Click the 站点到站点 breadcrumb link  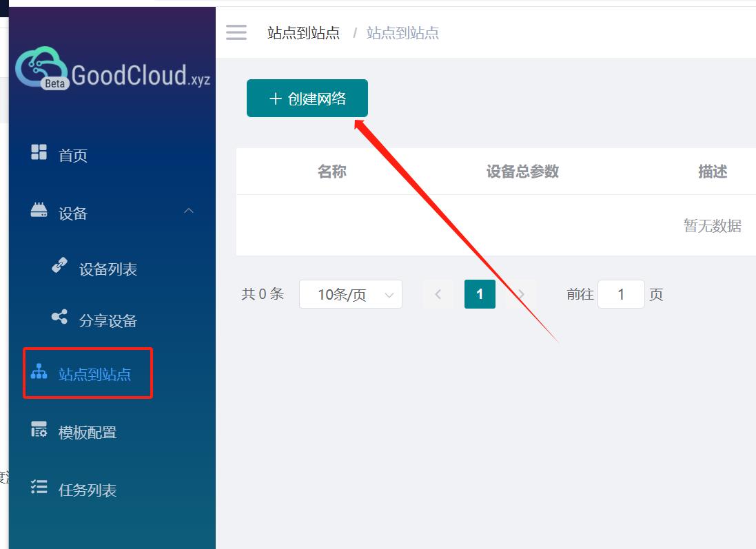pyautogui.click(x=304, y=32)
